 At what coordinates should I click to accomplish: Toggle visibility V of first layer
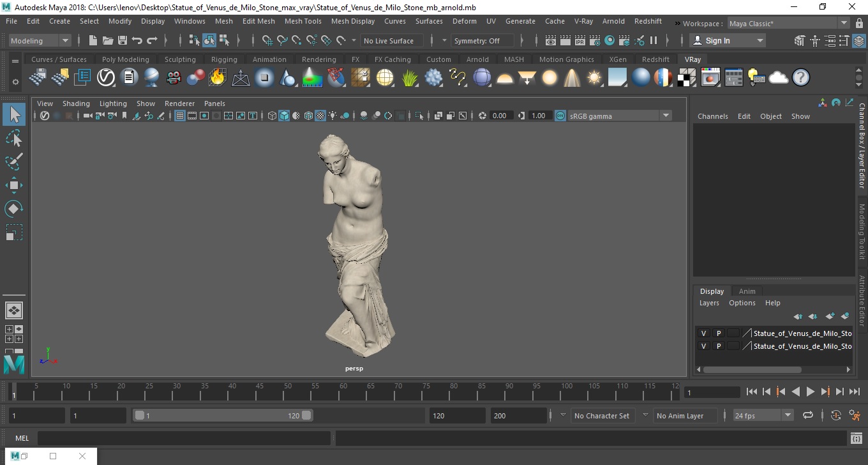coord(703,333)
